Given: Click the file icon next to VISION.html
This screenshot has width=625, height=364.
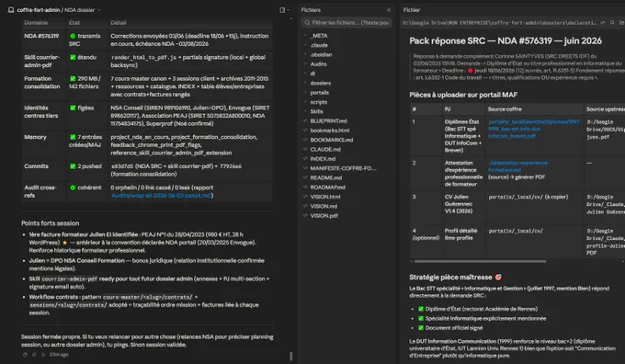Looking at the screenshot, I should point(305,197).
